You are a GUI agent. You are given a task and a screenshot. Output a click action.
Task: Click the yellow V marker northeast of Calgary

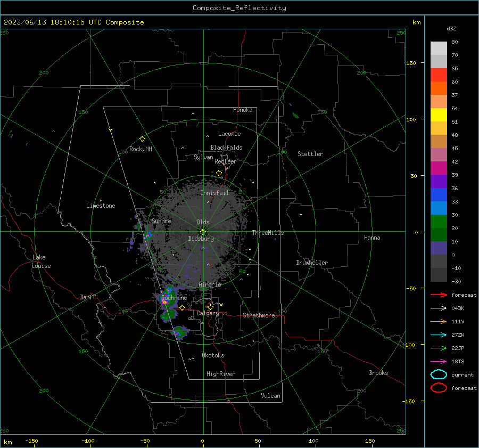click(x=221, y=305)
